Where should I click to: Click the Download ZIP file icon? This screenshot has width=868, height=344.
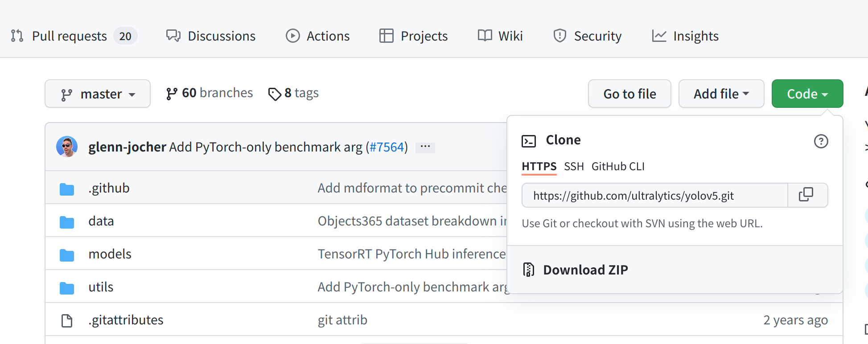529,270
